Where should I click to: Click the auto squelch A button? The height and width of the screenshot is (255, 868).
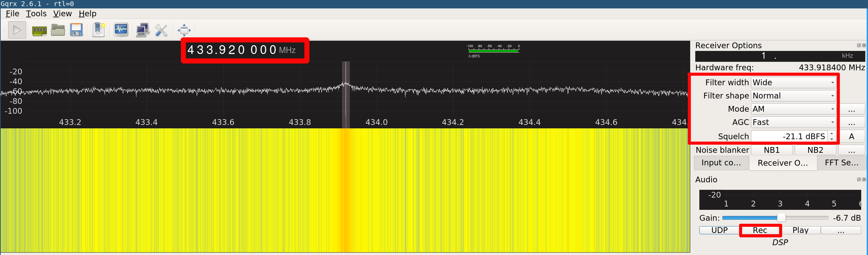pyautogui.click(x=851, y=136)
